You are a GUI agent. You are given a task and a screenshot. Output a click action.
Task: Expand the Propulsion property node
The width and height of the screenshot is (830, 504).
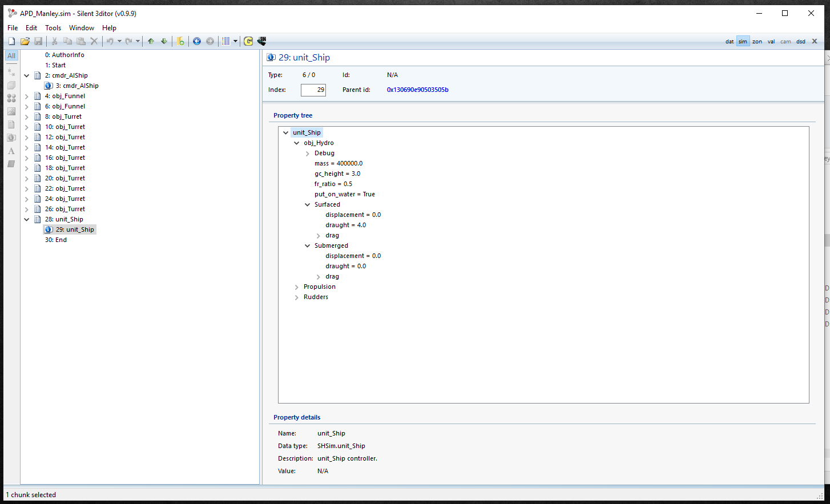point(297,287)
